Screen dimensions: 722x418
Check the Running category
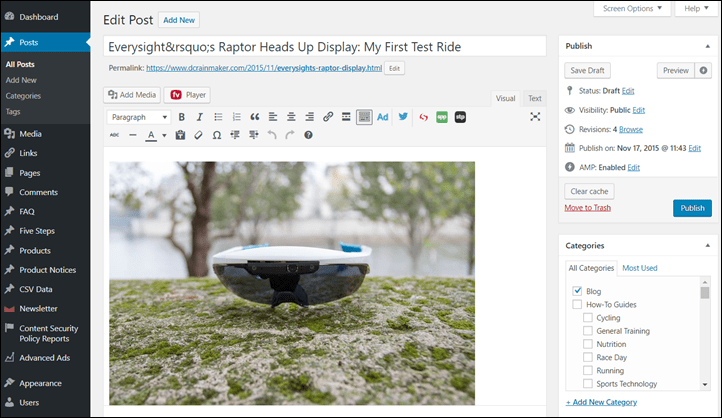pyautogui.click(x=588, y=370)
